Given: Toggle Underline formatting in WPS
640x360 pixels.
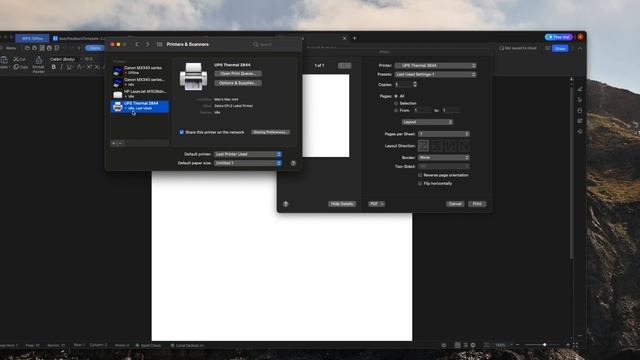Looking at the screenshot, I should (69, 67).
